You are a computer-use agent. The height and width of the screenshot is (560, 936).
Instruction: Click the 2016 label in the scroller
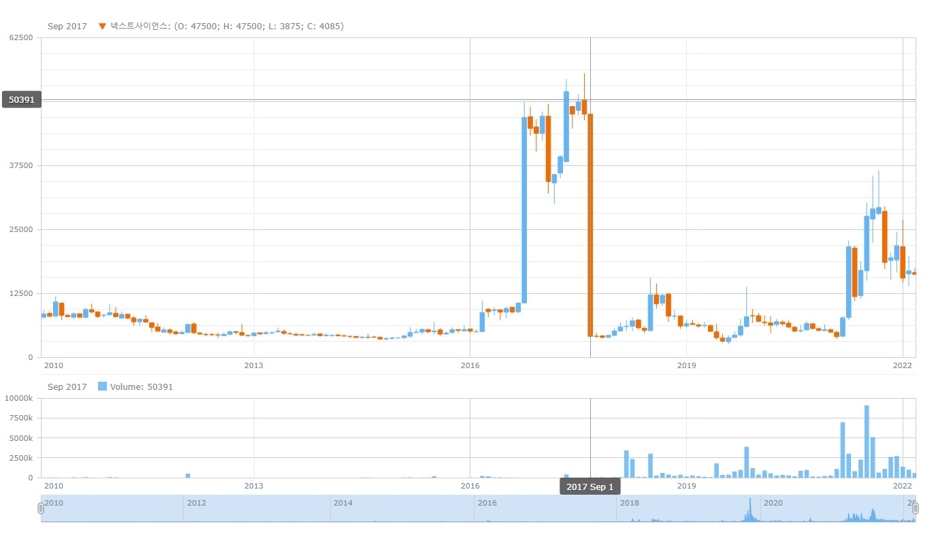click(487, 503)
